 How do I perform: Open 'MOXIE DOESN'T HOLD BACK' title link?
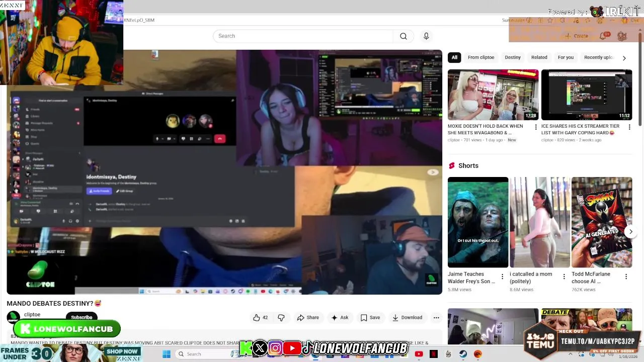pyautogui.click(x=486, y=129)
